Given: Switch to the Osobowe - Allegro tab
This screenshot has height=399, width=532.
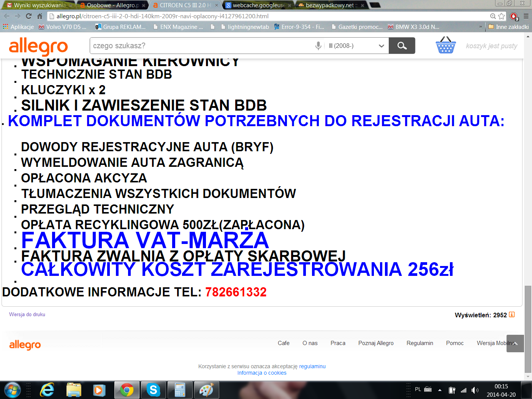Looking at the screenshot, I should tap(112, 5).
